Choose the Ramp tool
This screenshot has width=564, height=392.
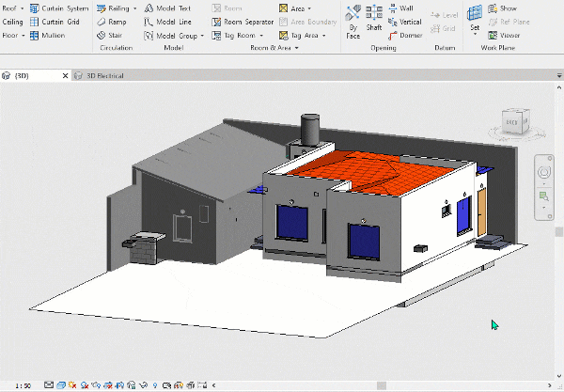click(112, 22)
